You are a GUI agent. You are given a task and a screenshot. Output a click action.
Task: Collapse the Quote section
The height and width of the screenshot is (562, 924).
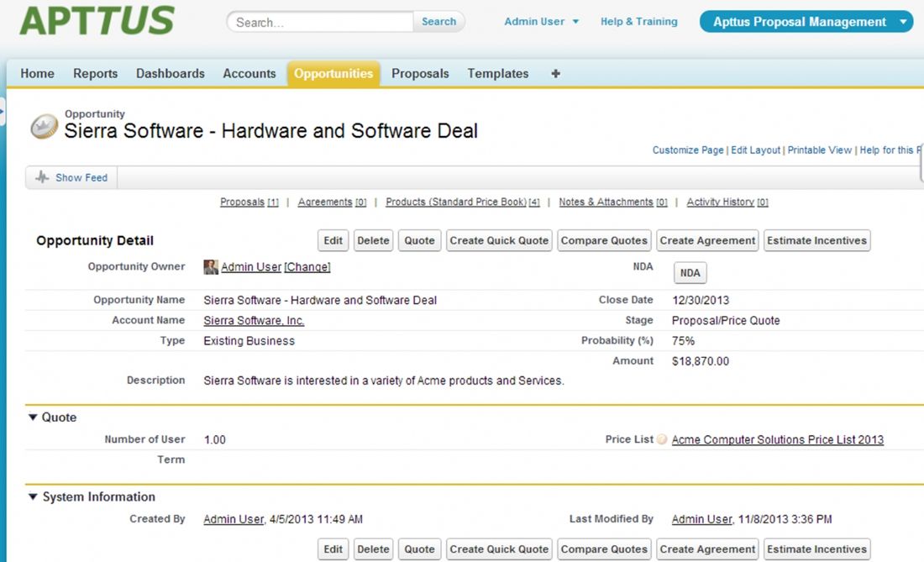tap(33, 417)
